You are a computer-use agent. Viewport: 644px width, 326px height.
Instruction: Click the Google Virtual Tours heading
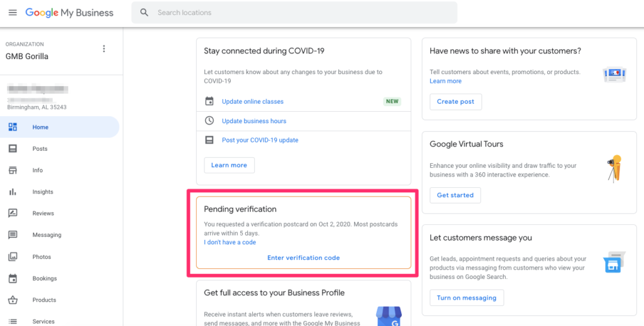coord(466,144)
